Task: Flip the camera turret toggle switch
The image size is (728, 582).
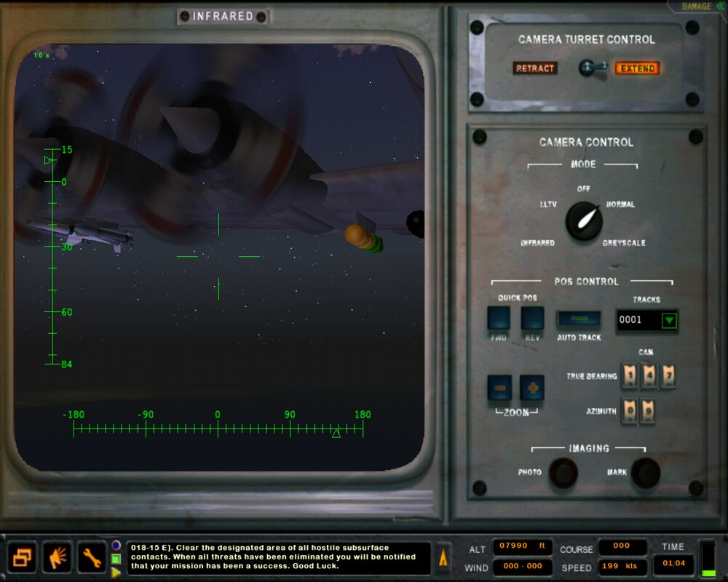Action: click(587, 68)
